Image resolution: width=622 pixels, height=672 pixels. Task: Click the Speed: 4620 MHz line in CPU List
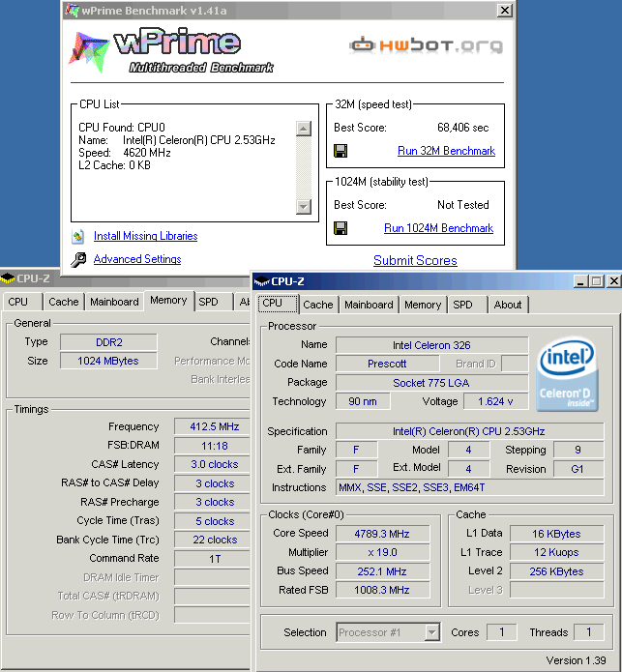coord(125,153)
